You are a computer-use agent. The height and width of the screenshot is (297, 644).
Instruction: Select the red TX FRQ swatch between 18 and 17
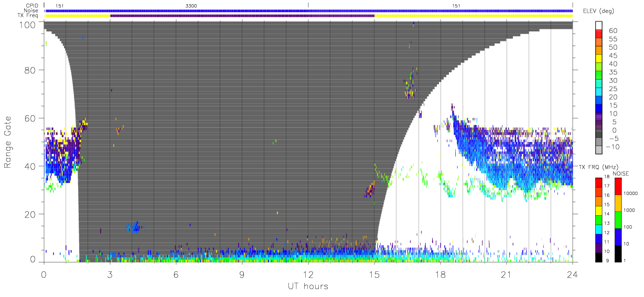coord(599,182)
